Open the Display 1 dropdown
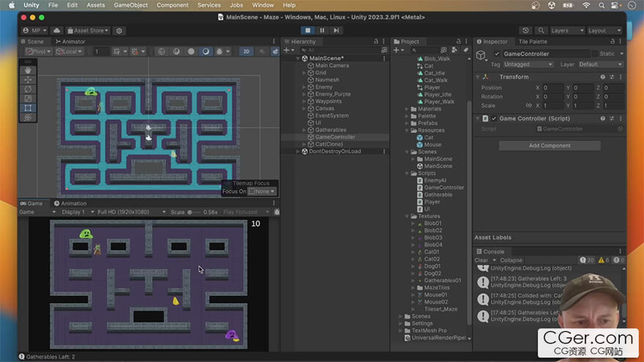Screen dimensions: 644x362 click(78, 212)
